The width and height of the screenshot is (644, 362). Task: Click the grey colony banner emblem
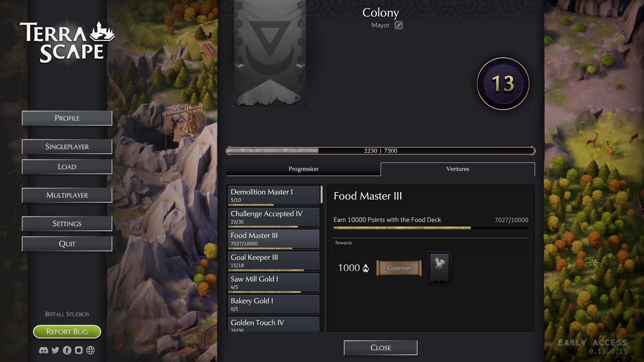270,53
